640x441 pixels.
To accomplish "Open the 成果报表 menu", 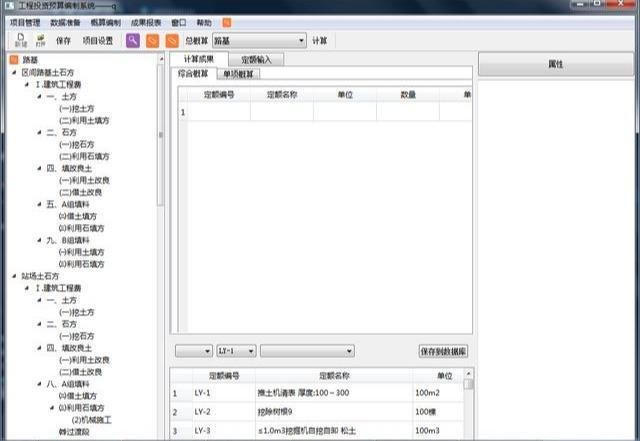I will pyautogui.click(x=146, y=22).
